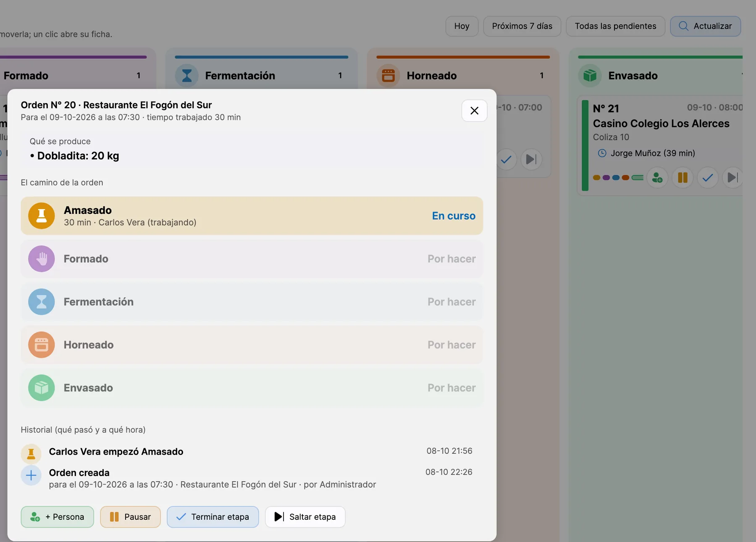Click the 08-10 21:56 timestamp in Historial
Image resolution: width=756 pixels, height=542 pixels.
coord(449,451)
